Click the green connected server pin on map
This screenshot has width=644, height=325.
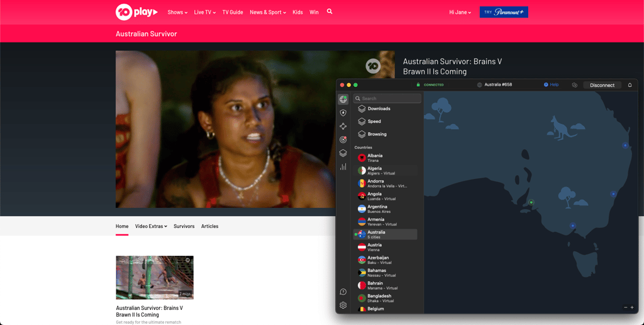click(531, 202)
